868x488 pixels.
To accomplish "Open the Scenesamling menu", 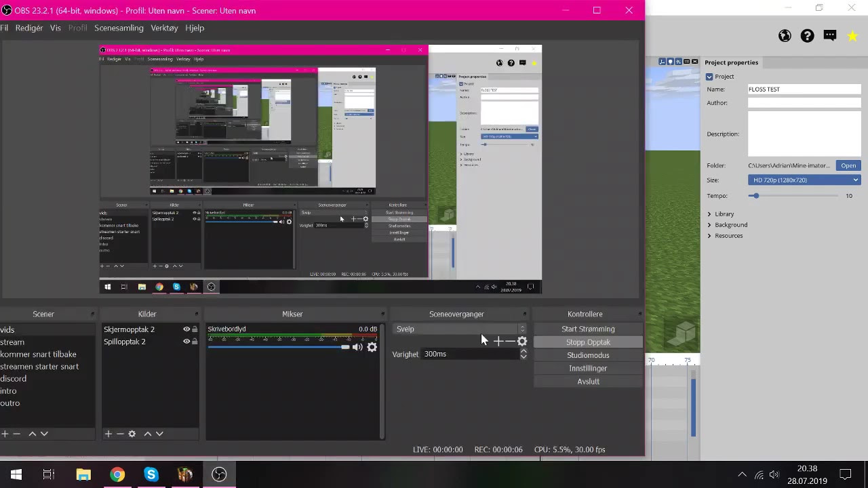I will click(x=119, y=28).
